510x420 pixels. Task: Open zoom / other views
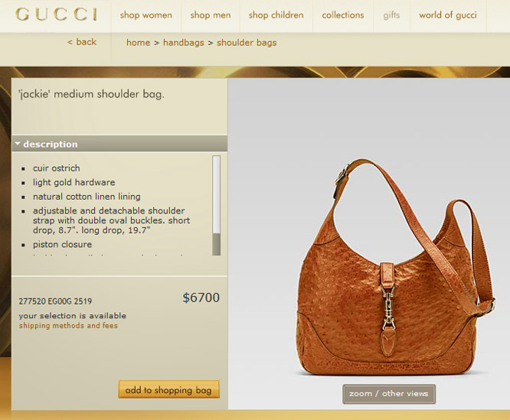pyautogui.click(x=389, y=394)
